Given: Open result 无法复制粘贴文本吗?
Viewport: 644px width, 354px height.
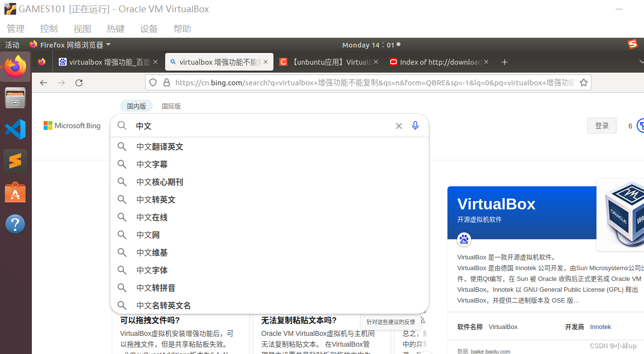Looking at the screenshot, I should click(299, 320).
